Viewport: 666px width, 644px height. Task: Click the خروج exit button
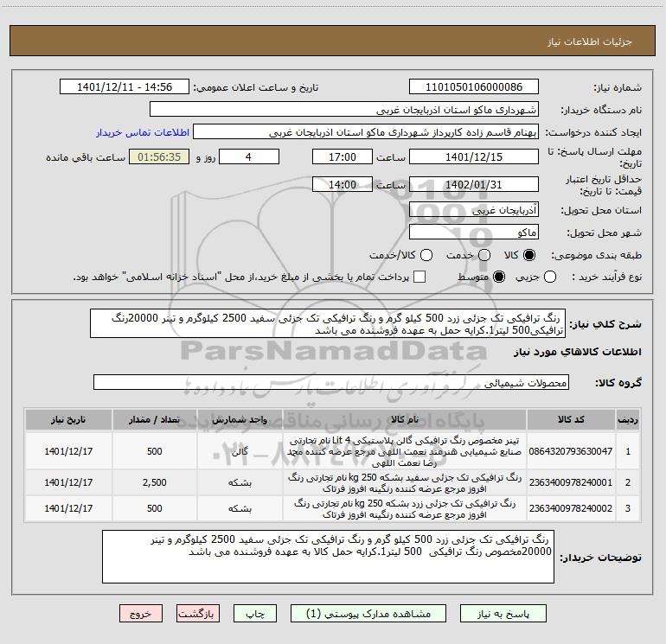(x=141, y=614)
